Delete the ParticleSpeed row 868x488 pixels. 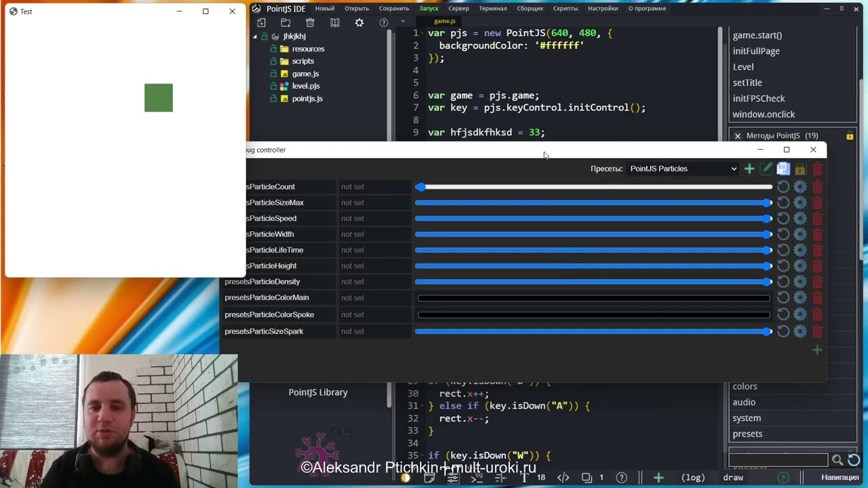tap(817, 218)
